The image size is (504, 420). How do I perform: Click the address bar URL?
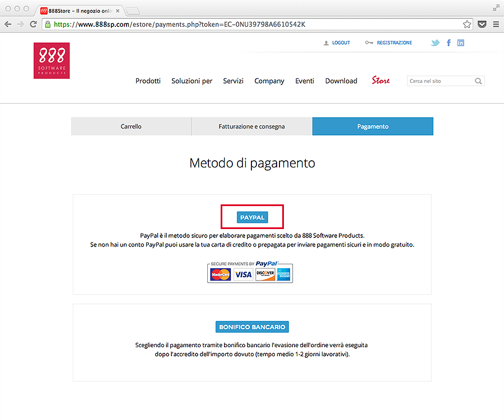pos(180,25)
